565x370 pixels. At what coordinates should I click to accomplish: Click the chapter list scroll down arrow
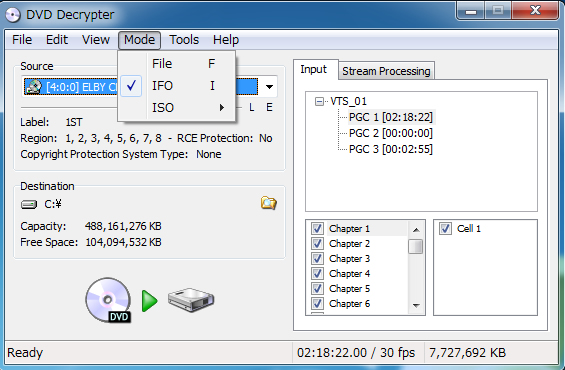coord(416,306)
